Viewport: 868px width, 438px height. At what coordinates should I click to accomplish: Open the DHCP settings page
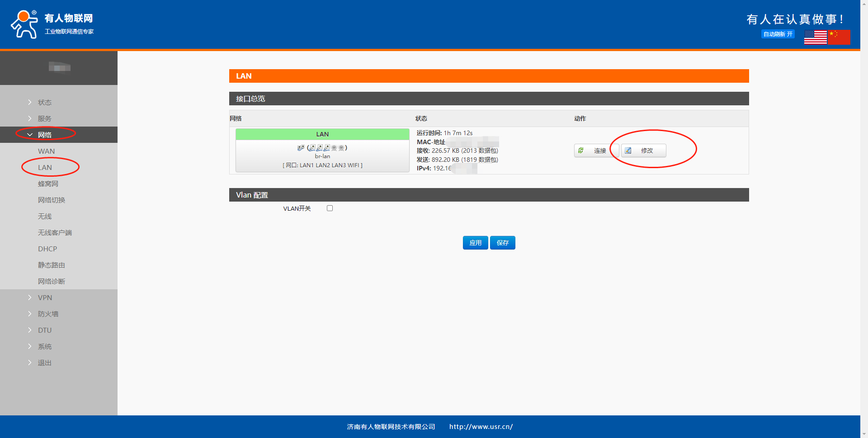point(47,249)
